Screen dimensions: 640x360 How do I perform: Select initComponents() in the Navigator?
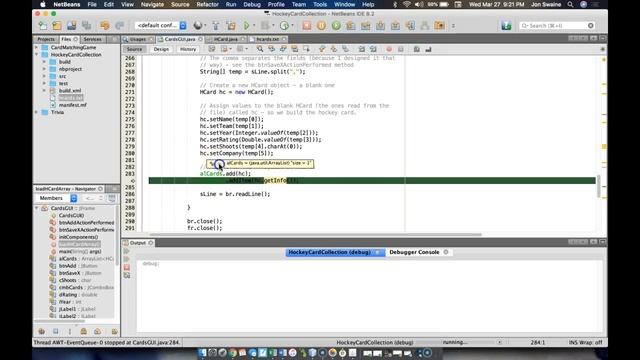pos(78,237)
